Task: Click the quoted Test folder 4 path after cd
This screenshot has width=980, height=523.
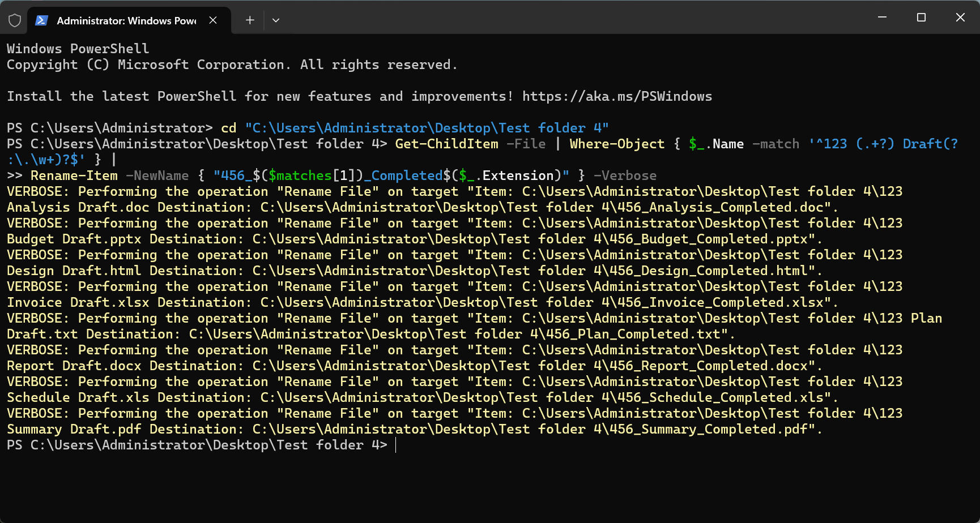Action: [x=427, y=128]
